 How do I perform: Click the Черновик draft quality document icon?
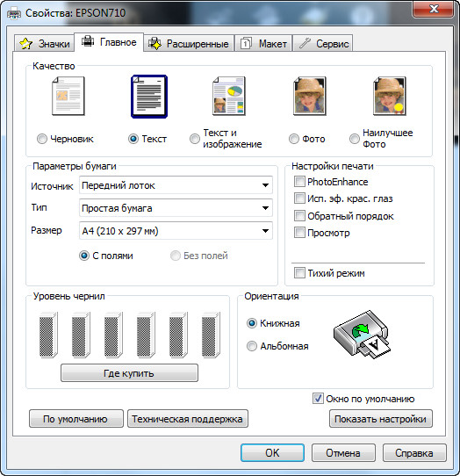pyautogui.click(x=68, y=97)
